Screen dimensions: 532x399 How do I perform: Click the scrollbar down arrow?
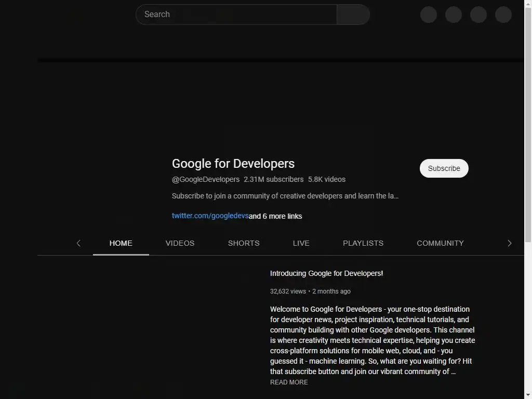coord(528,395)
